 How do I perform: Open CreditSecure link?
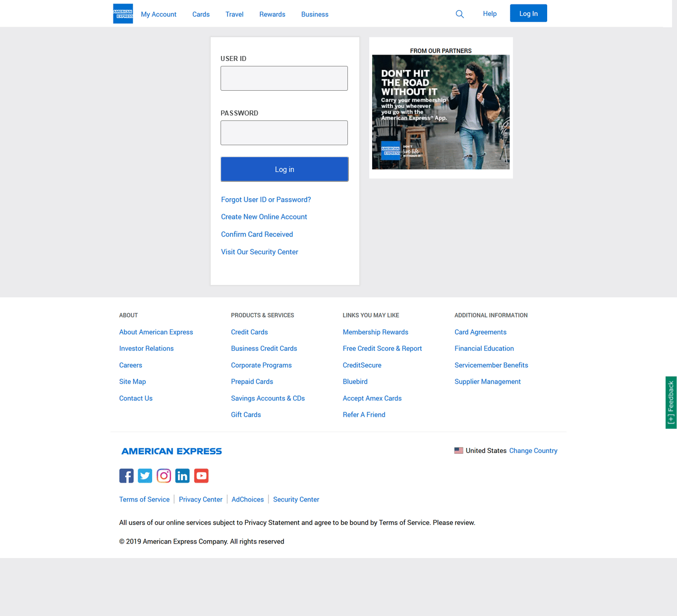pyautogui.click(x=362, y=365)
